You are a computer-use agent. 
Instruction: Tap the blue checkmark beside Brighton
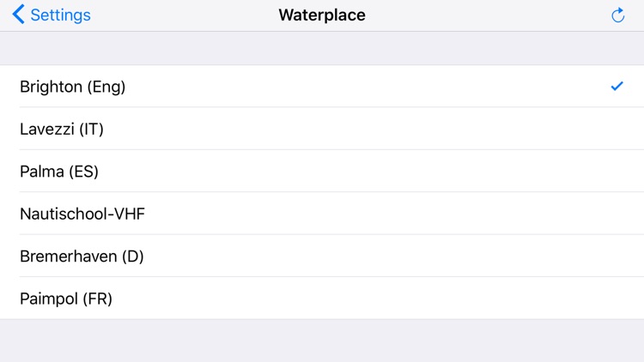(617, 86)
